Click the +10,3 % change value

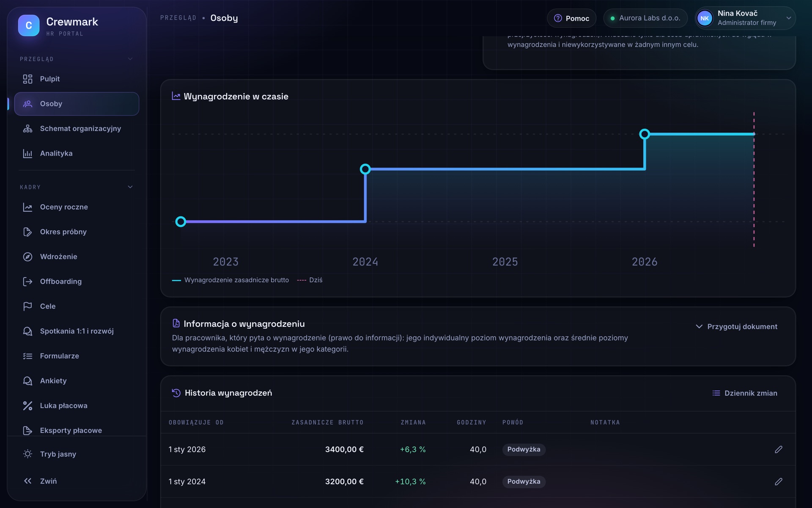click(x=410, y=482)
